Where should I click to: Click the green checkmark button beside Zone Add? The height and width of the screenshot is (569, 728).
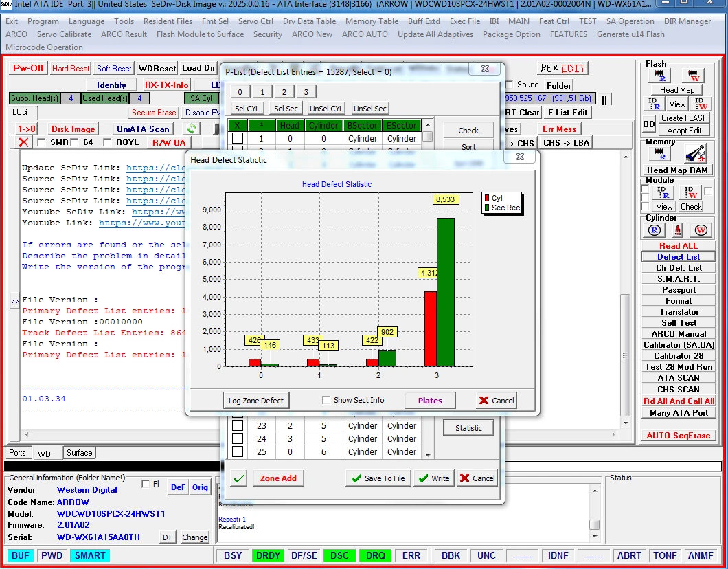point(239,478)
